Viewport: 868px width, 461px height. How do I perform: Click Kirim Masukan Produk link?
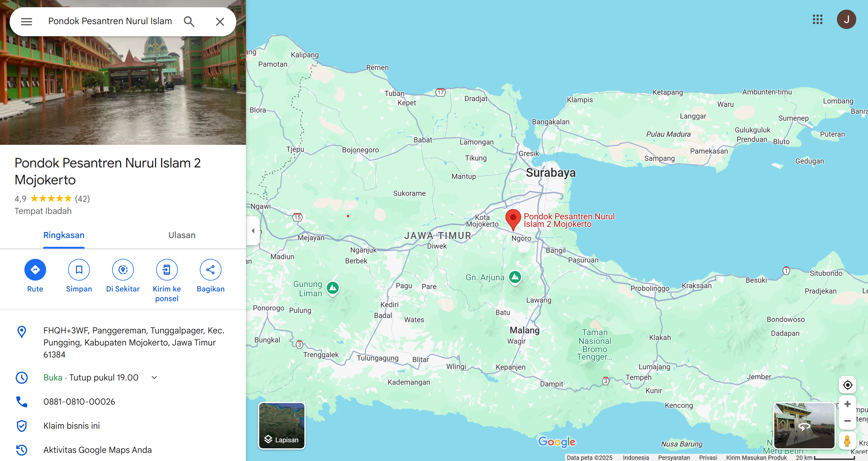[x=756, y=458]
